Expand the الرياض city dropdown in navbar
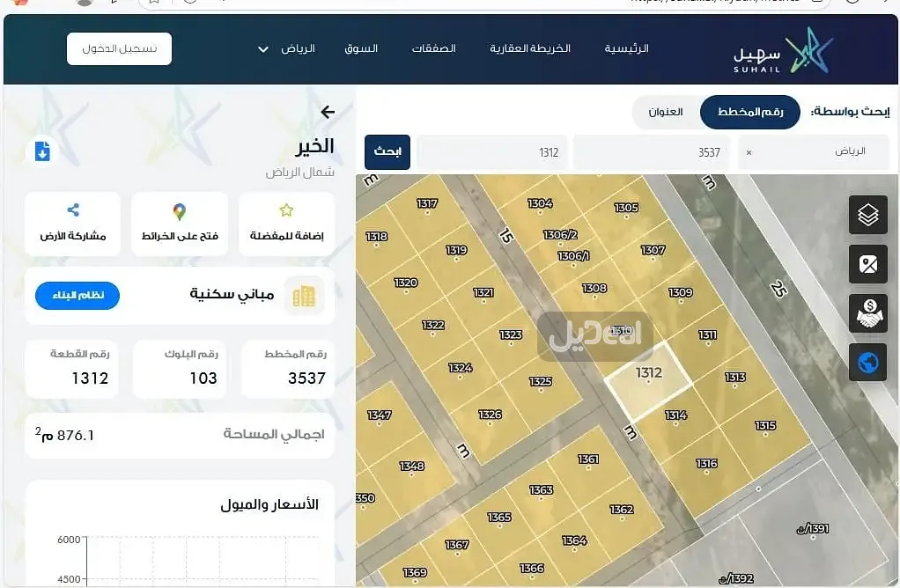Screen dimensions: 900x588 [x=287, y=48]
